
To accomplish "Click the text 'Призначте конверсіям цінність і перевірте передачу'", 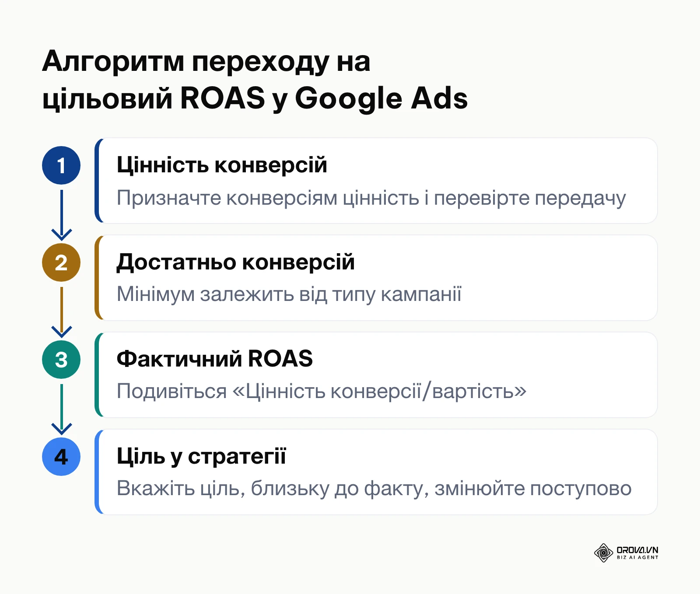I will click(x=371, y=198).
